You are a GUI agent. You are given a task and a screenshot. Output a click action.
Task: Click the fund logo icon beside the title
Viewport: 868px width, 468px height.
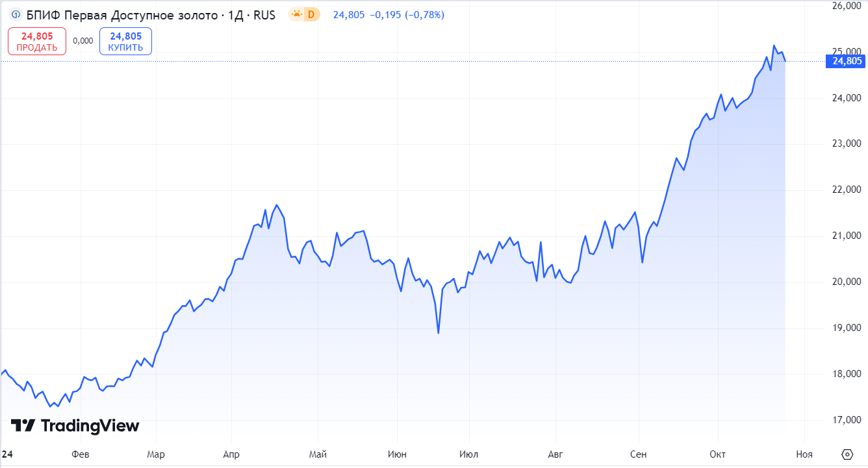pyautogui.click(x=16, y=14)
